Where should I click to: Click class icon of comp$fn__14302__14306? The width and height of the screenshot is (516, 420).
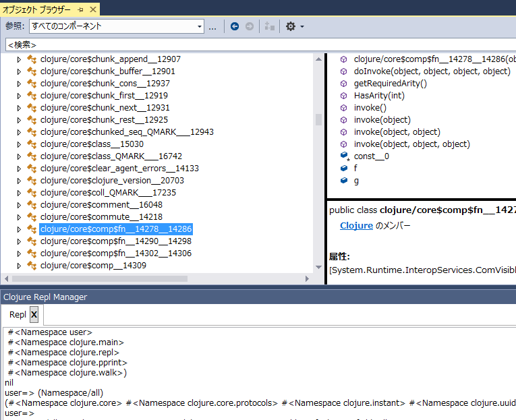pyautogui.click(x=32, y=253)
